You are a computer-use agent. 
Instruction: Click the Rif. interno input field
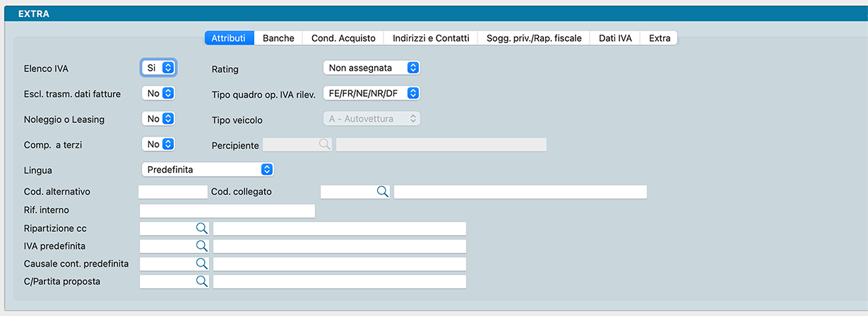(x=227, y=211)
